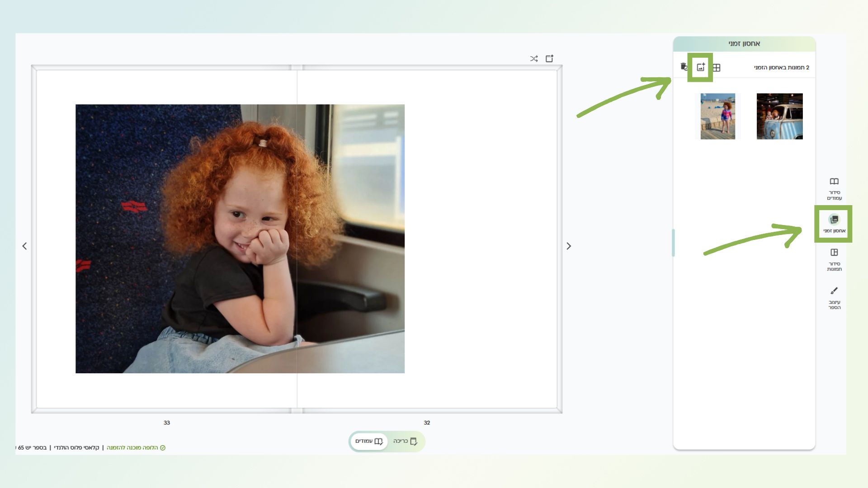Screen dimensions: 868x488
Task: Click the אחסון זמני panel header
Action: pyautogui.click(x=744, y=44)
